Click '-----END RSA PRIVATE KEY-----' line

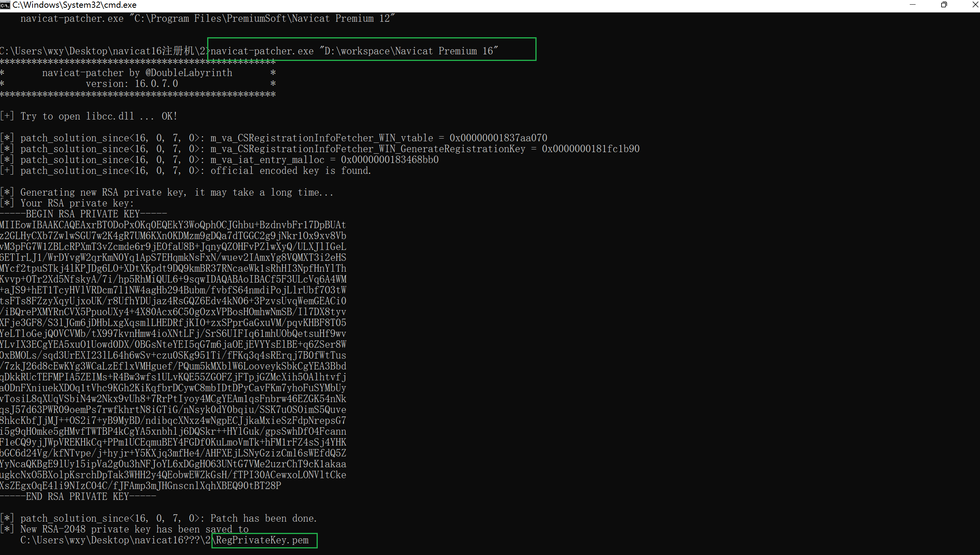(78, 497)
